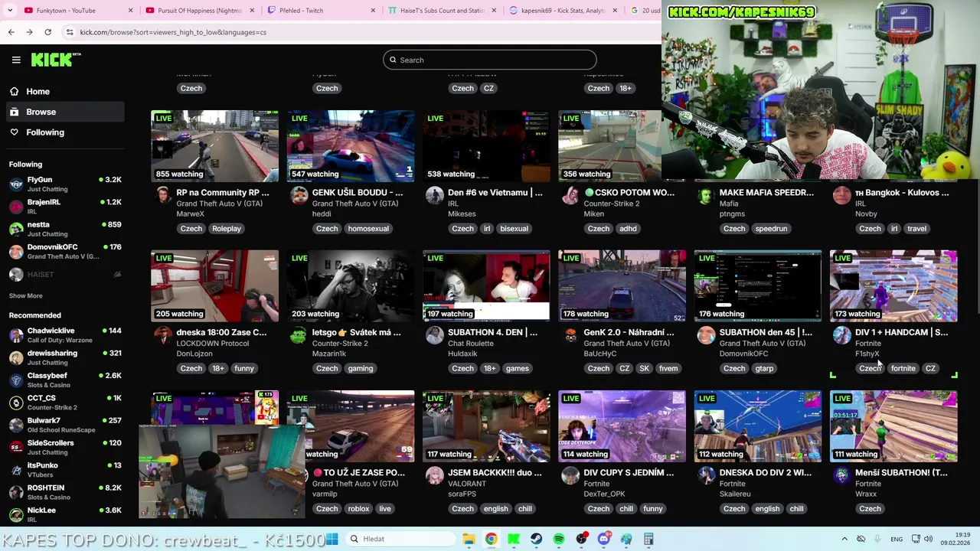Viewport: 980px width, 551px height.
Task: Select the homosexual tag under heddi
Action: point(368,228)
